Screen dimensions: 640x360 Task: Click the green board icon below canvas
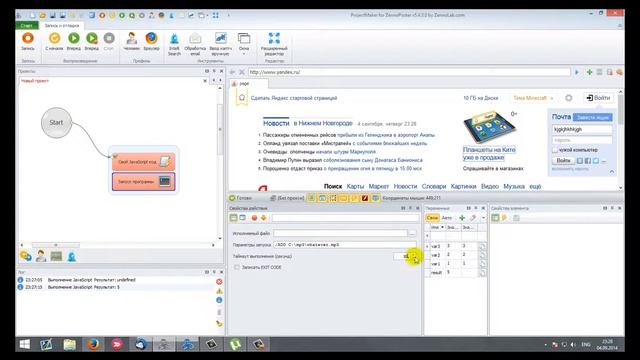tap(56, 256)
